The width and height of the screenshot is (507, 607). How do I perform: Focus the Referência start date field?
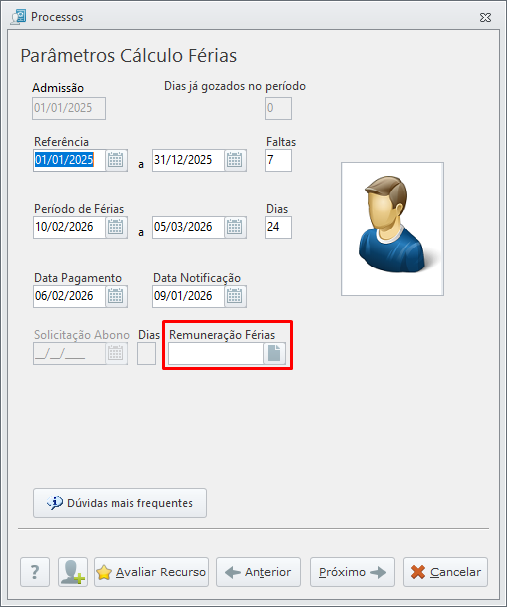[69, 160]
